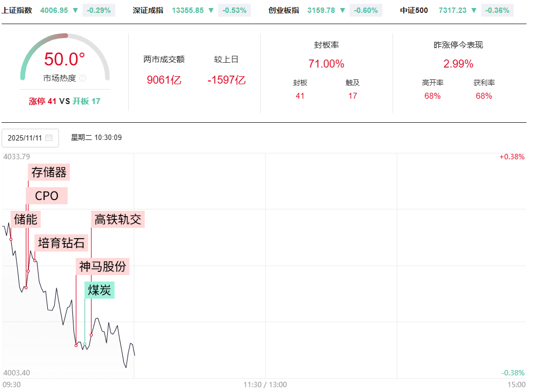The width and height of the screenshot is (534, 392).
Task: Click the down arrow next to 上证指数 4006.95
Action: (75, 10)
